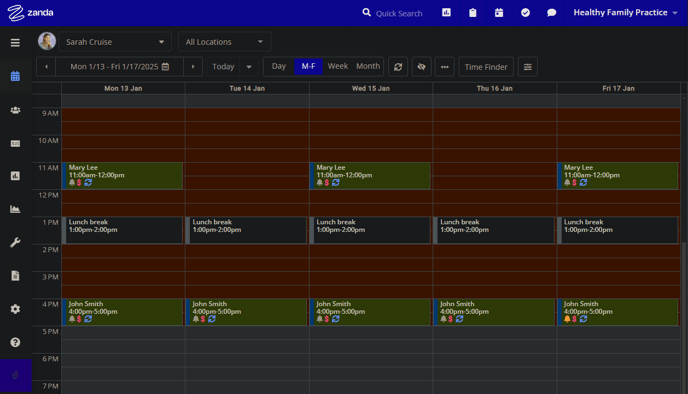Open the Today dropdown arrow
Screen dimensions: 688x394
click(x=249, y=67)
